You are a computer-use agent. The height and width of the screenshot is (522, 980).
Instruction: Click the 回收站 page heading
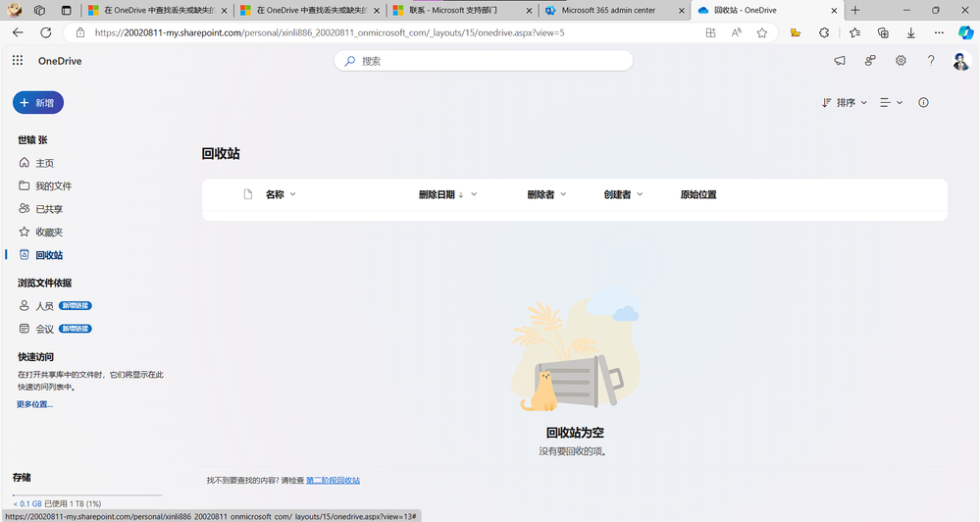(x=221, y=154)
